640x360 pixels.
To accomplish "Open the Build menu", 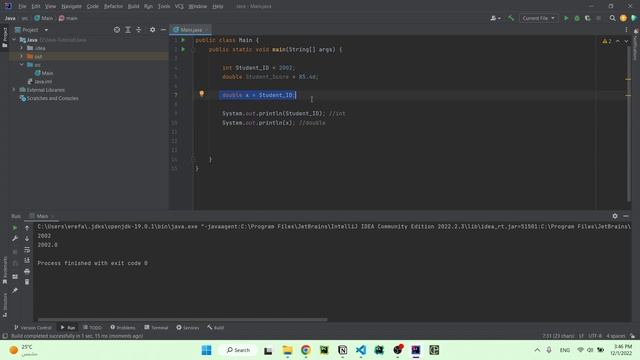I will point(133,7).
